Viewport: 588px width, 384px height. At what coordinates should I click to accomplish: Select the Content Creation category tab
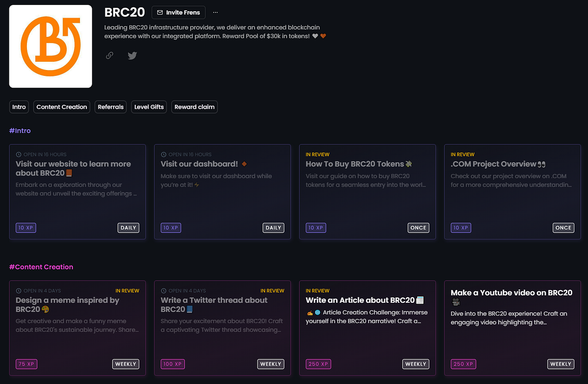[62, 107]
